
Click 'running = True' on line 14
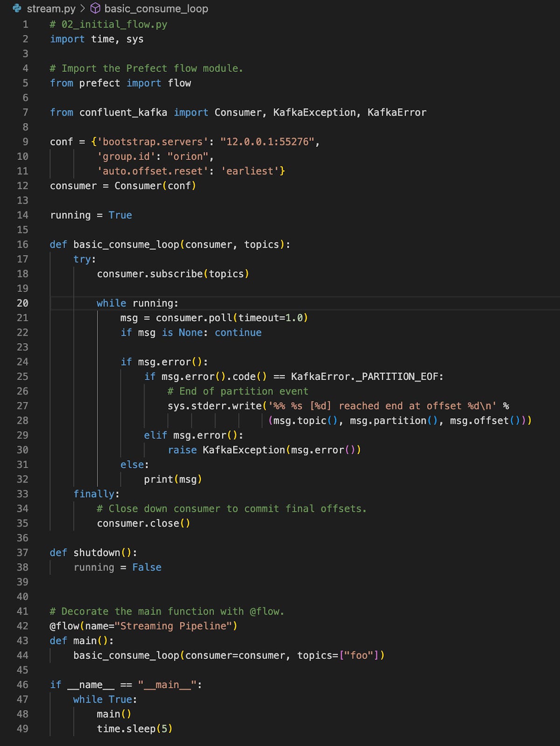91,215
